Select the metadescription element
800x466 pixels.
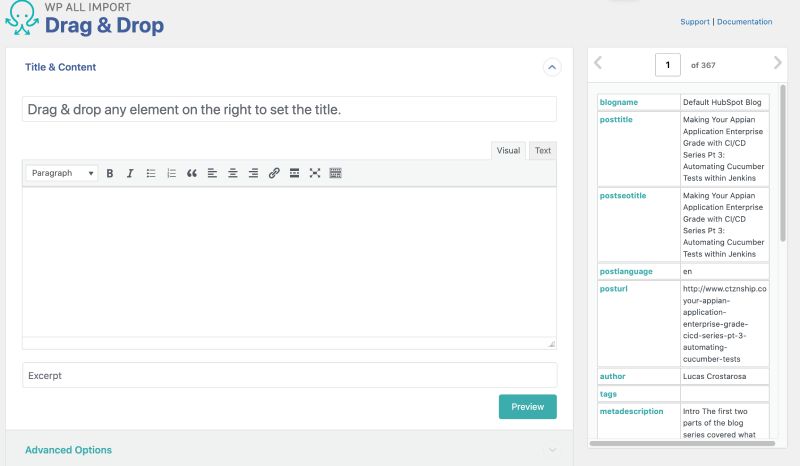pos(631,411)
